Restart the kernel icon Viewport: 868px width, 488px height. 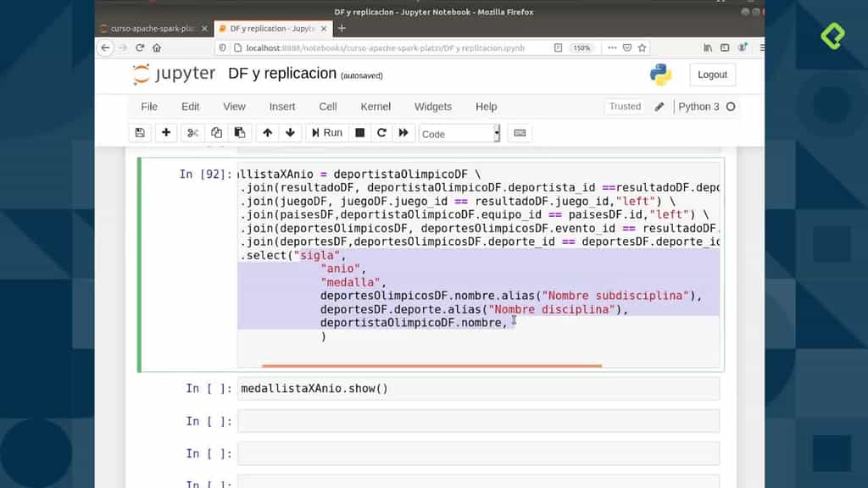[x=381, y=133]
